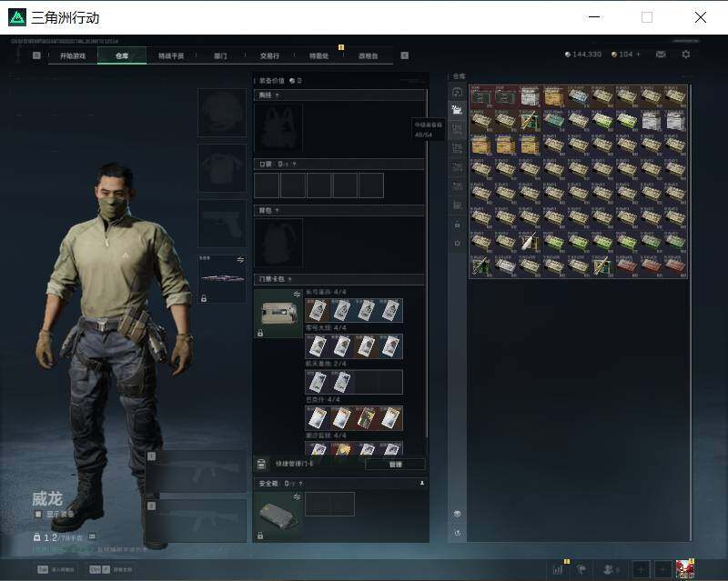This screenshot has width=728, height=581.
Task: Select the topmost warehouse sidebar category icon
Action: tap(457, 92)
